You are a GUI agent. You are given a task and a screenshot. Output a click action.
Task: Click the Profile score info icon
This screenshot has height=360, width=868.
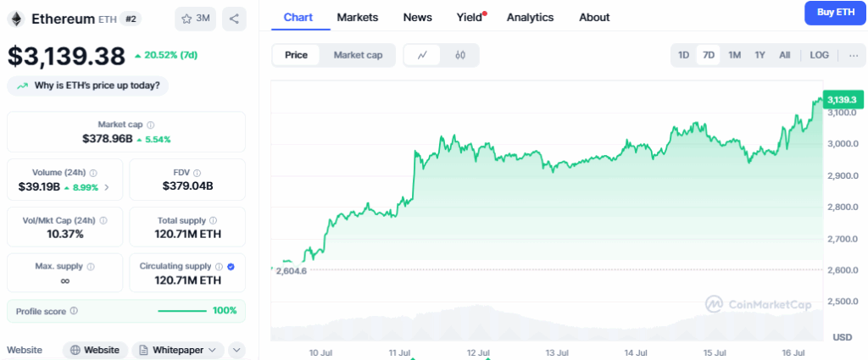74,311
